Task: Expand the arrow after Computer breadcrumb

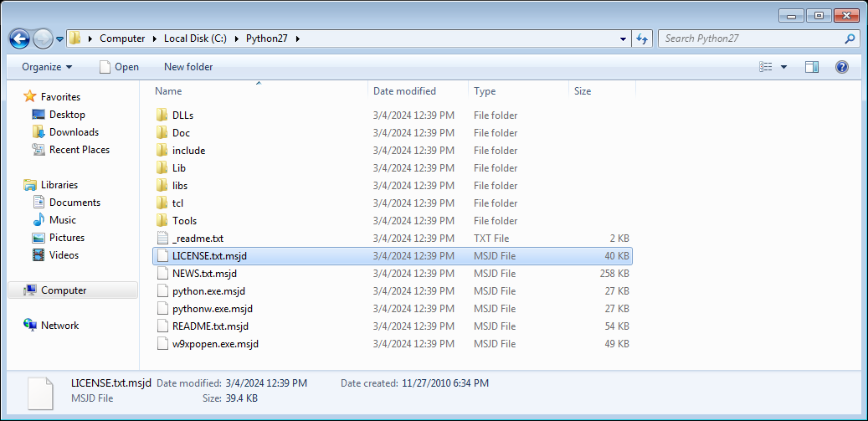Action: [x=155, y=39]
